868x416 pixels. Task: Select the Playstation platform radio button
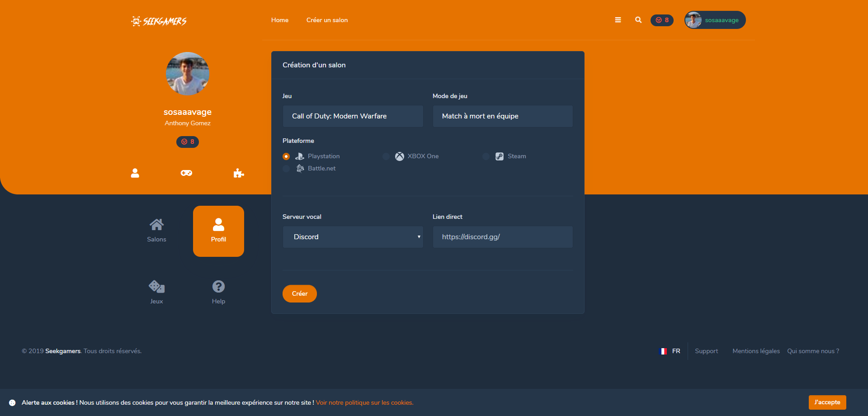click(x=286, y=156)
